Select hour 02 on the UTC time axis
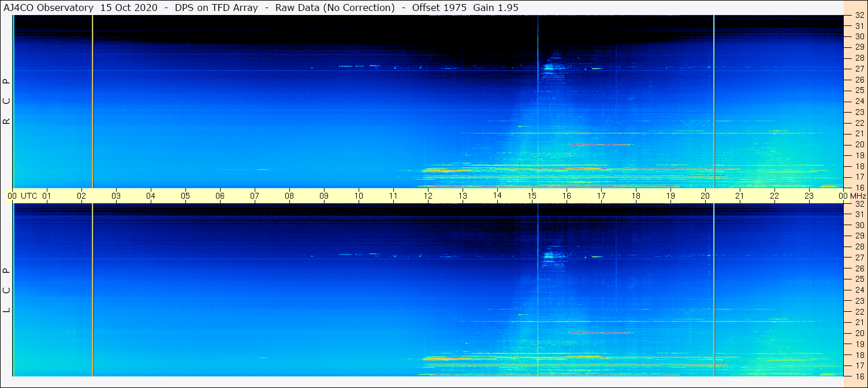868x388 pixels. [x=81, y=196]
